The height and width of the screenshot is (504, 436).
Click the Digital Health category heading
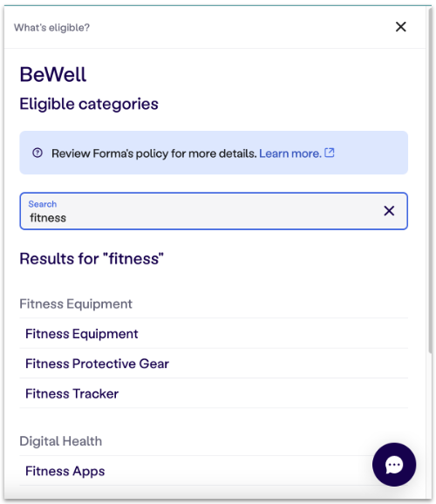(61, 441)
